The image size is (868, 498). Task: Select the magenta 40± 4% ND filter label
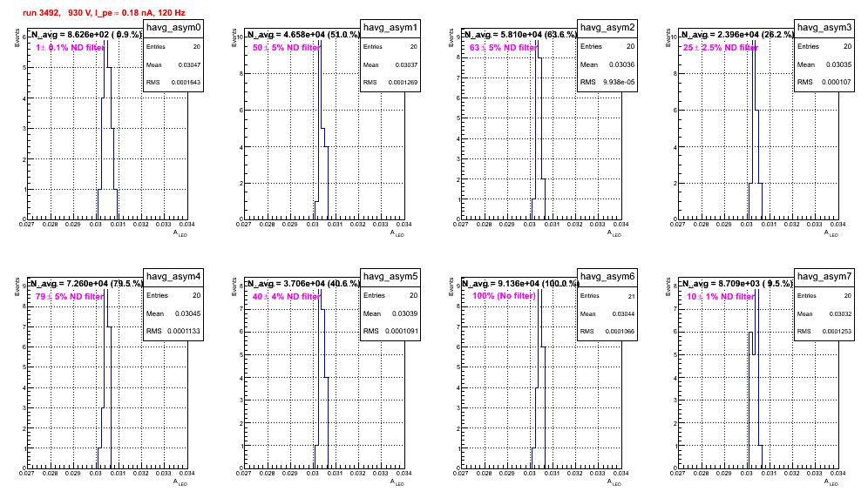point(286,297)
